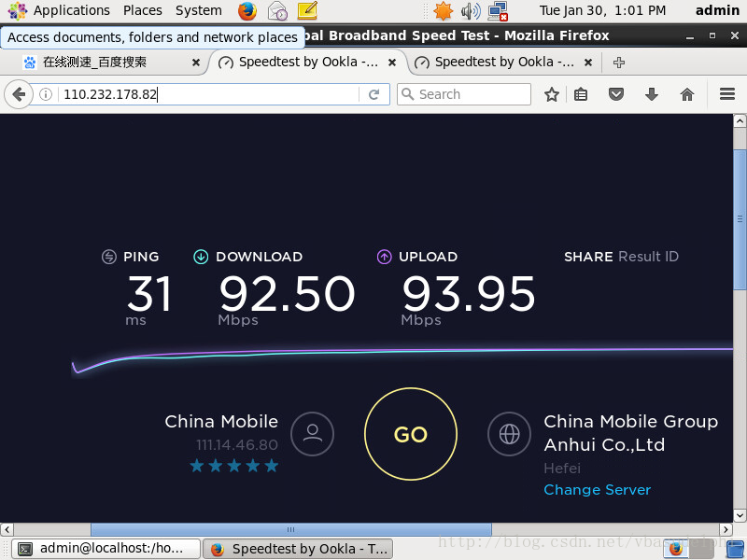Show site information icon in address bar

point(46,94)
